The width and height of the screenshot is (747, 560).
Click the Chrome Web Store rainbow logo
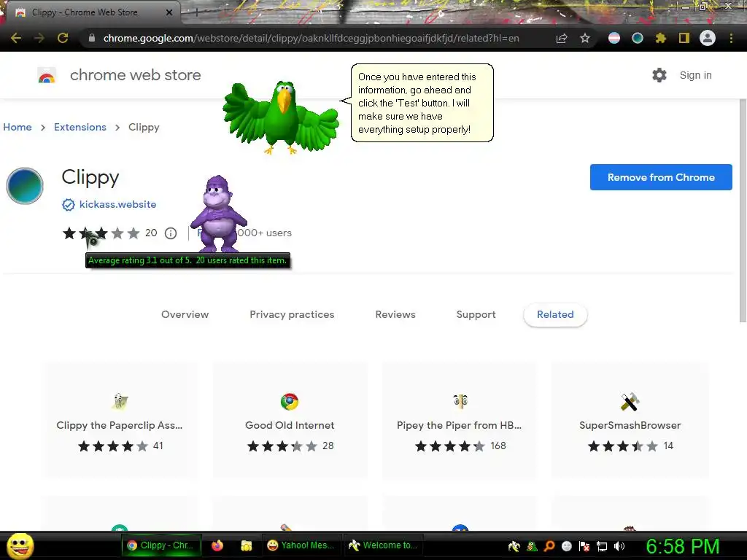47,75
